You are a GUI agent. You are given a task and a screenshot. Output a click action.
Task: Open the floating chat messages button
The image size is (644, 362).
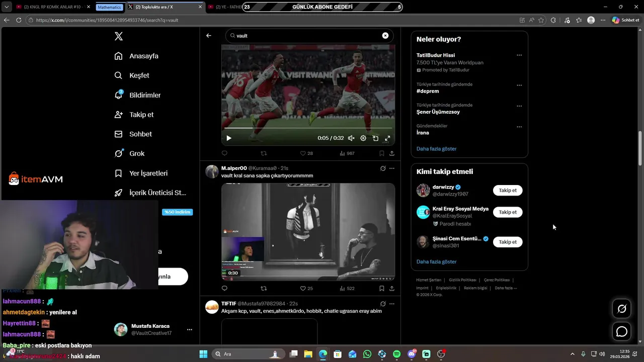point(622,332)
